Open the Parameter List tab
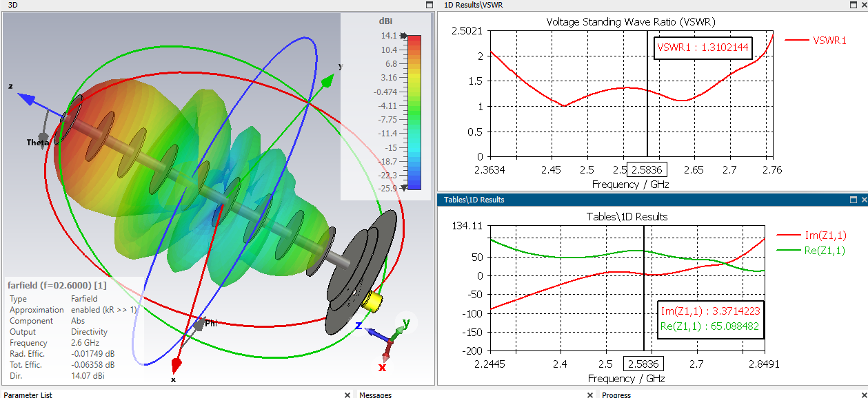868x398 pixels. (x=28, y=395)
